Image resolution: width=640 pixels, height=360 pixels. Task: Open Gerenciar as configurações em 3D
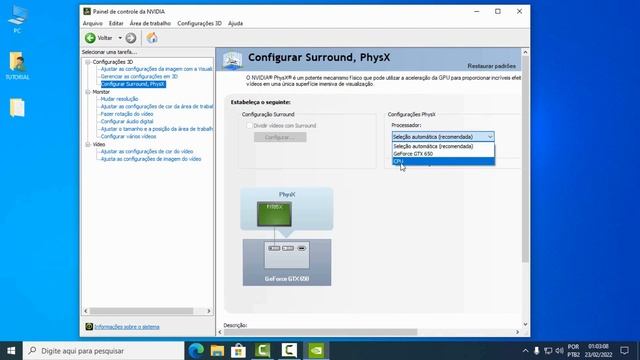[139, 76]
